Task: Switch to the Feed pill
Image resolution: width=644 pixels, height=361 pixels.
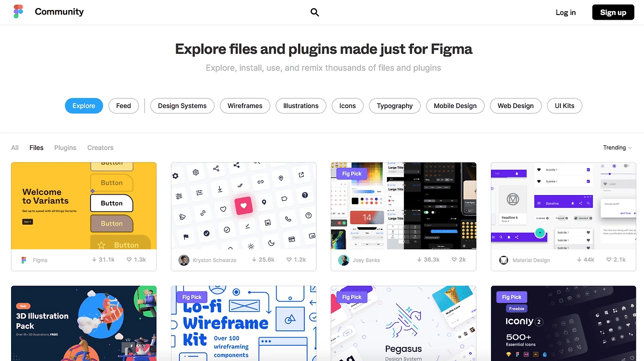Action: click(x=124, y=106)
